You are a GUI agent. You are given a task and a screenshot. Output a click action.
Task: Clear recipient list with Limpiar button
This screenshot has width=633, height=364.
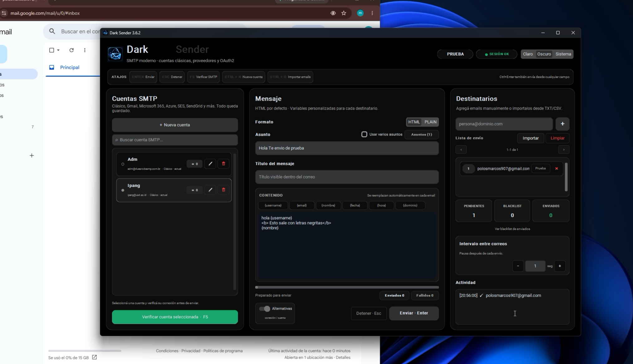558,138
